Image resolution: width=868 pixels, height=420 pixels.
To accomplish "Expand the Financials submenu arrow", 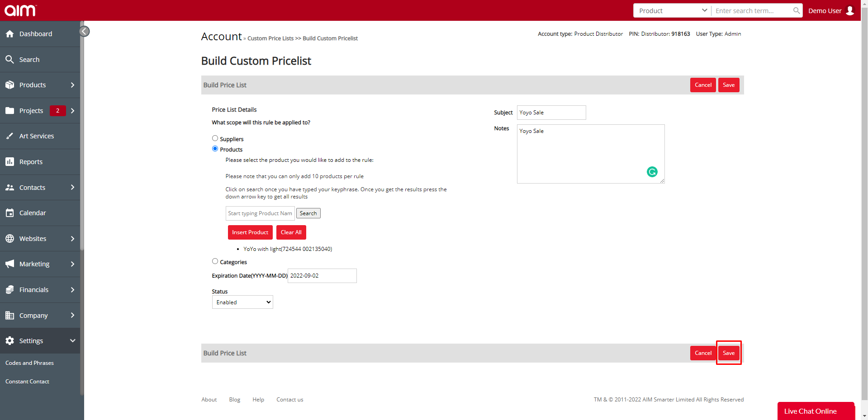I will [72, 290].
